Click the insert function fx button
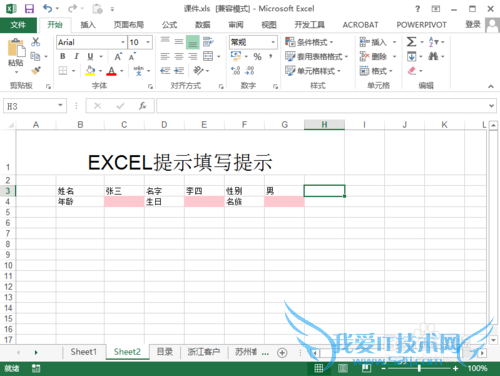This screenshot has height=376, width=500. [143, 106]
